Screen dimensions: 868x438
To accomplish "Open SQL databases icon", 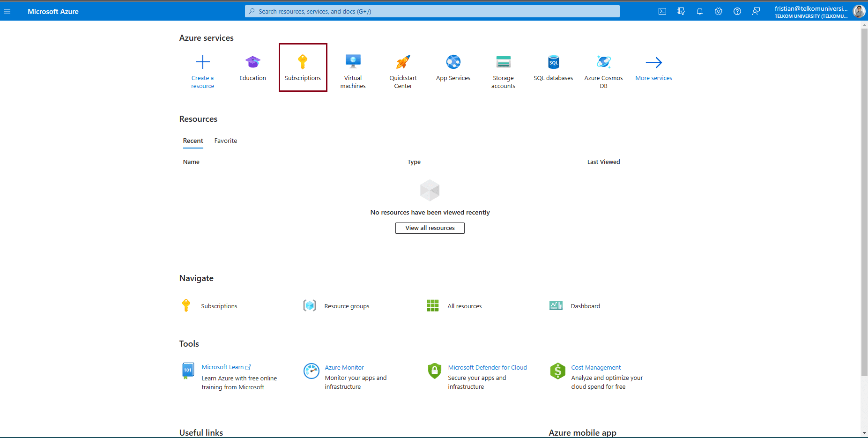I will 554,62.
